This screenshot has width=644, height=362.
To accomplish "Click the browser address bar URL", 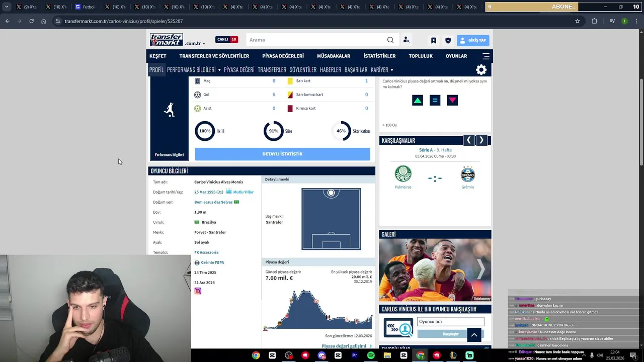I will coord(124,21).
